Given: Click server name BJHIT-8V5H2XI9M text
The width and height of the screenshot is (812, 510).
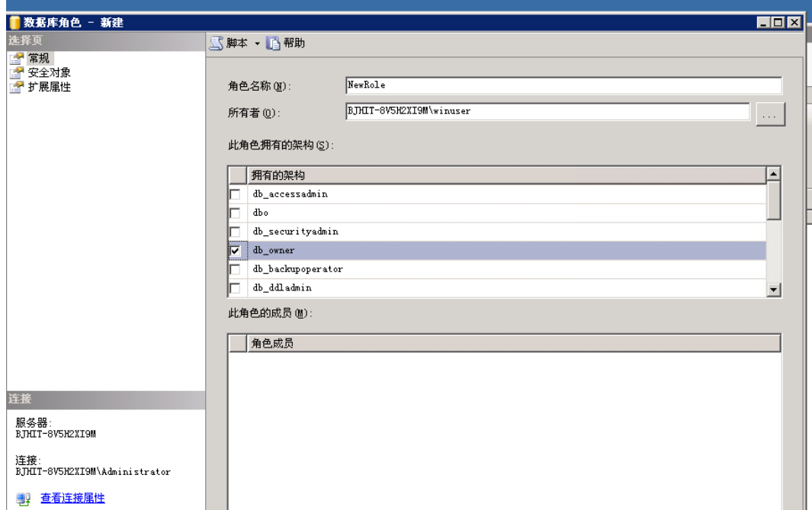Looking at the screenshot, I should pyautogui.click(x=56, y=435).
